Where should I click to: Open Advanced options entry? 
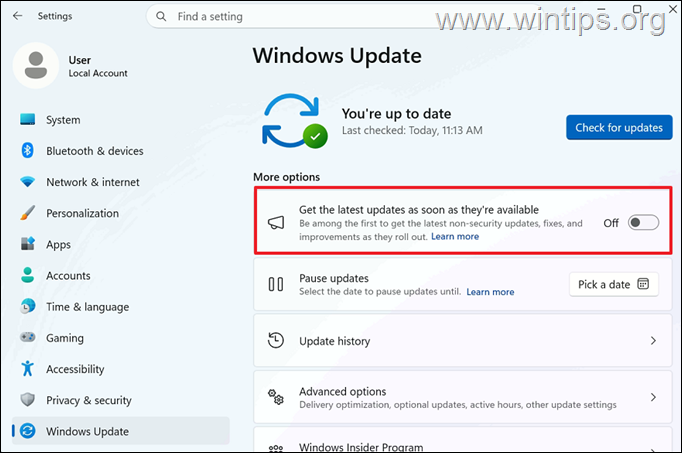click(x=463, y=397)
